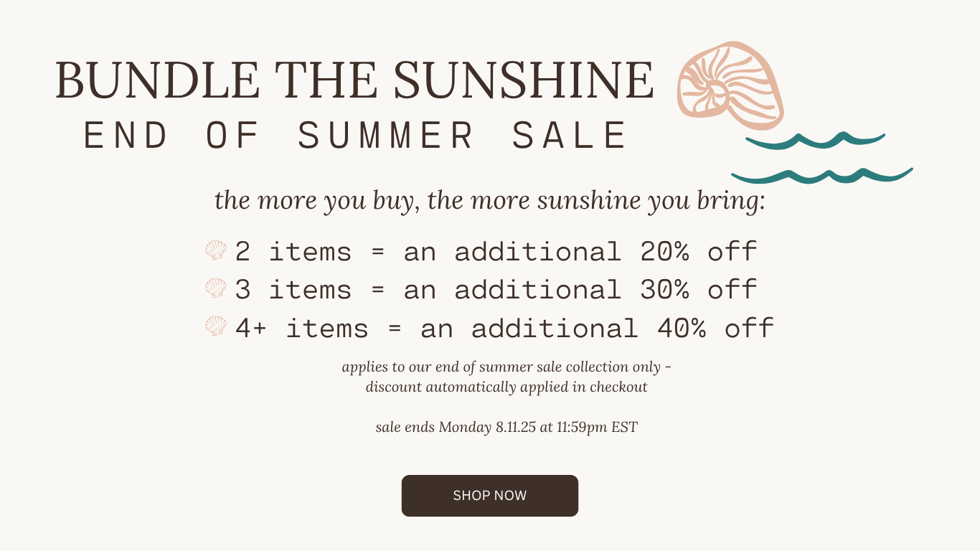Click the '11:59pm EST' deadline text
The image size is (980, 551).
click(597, 428)
